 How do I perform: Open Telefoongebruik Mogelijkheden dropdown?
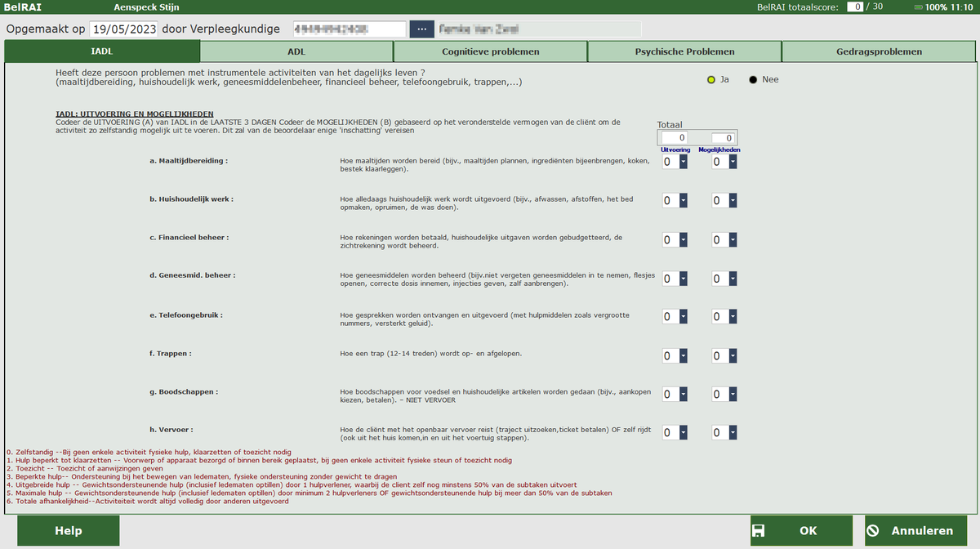pos(733,317)
